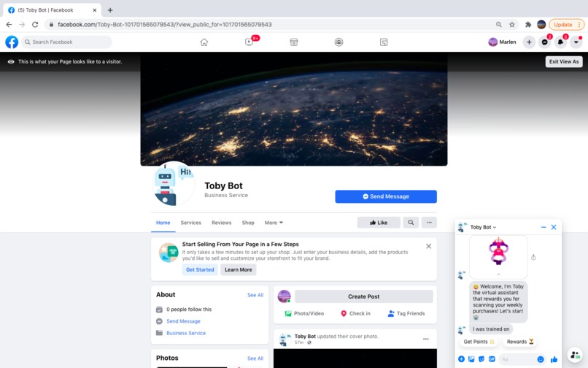Open the Account dropdown arrow
Viewport: 588px width, 368px height.
[x=576, y=42]
